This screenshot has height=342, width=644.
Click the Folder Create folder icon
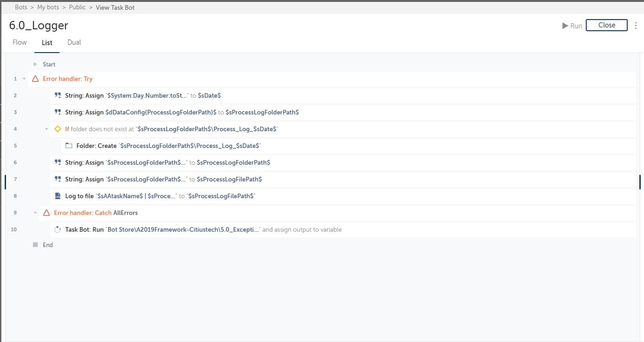pyautogui.click(x=69, y=146)
